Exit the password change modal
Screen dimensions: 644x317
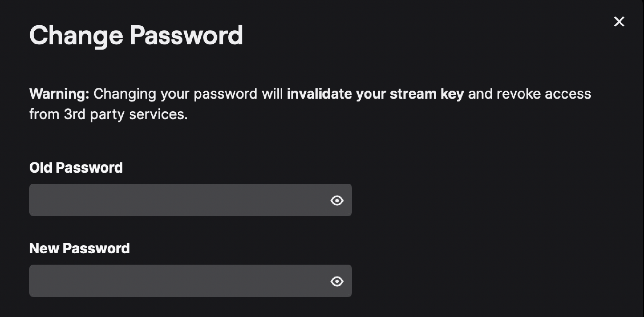pyautogui.click(x=619, y=22)
